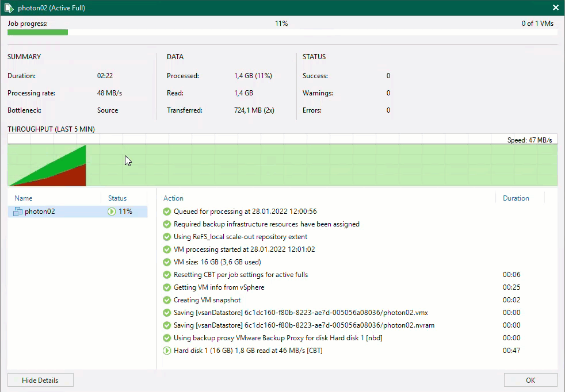Screen dimensions: 565x392
Task: Click the Errors label in Status
Action: 312,110
